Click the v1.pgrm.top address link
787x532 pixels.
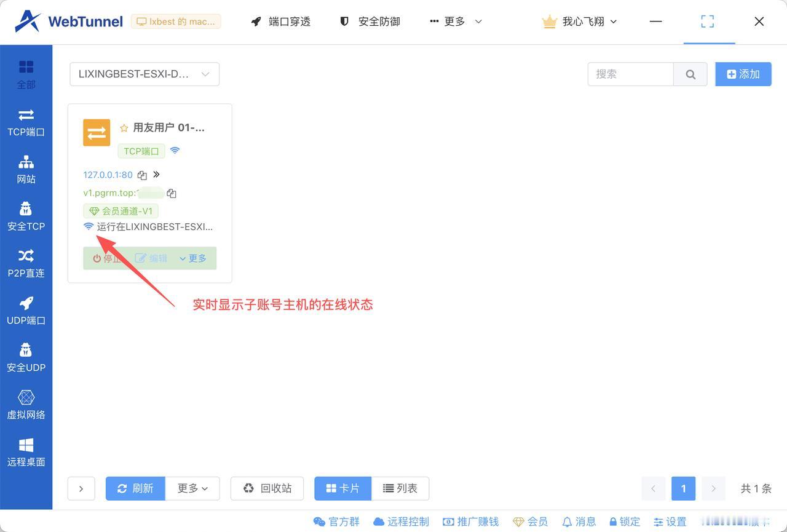point(123,193)
